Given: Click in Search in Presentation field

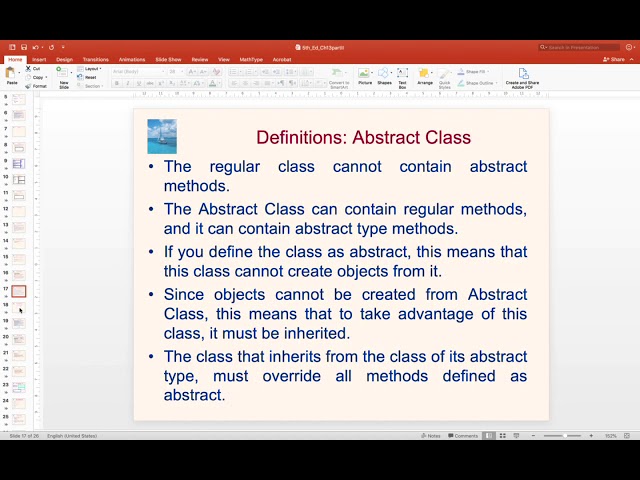Looking at the screenshot, I should (x=580, y=47).
